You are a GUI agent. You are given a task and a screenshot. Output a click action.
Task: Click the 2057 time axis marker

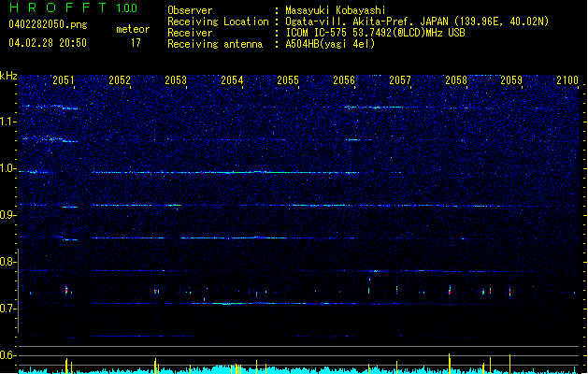pyautogui.click(x=400, y=80)
